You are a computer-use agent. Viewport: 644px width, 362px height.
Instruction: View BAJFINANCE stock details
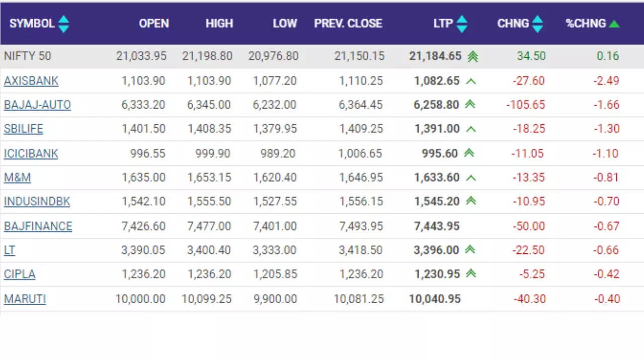pos(38,226)
